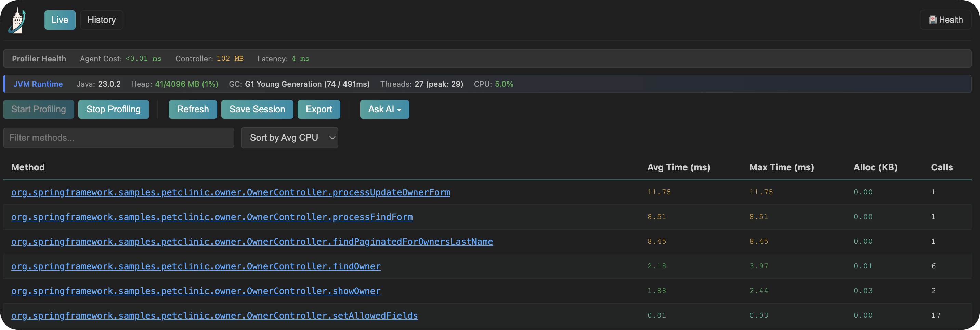The width and height of the screenshot is (980, 330).
Task: Click the JVM Runtime status indicator
Action: (38, 84)
